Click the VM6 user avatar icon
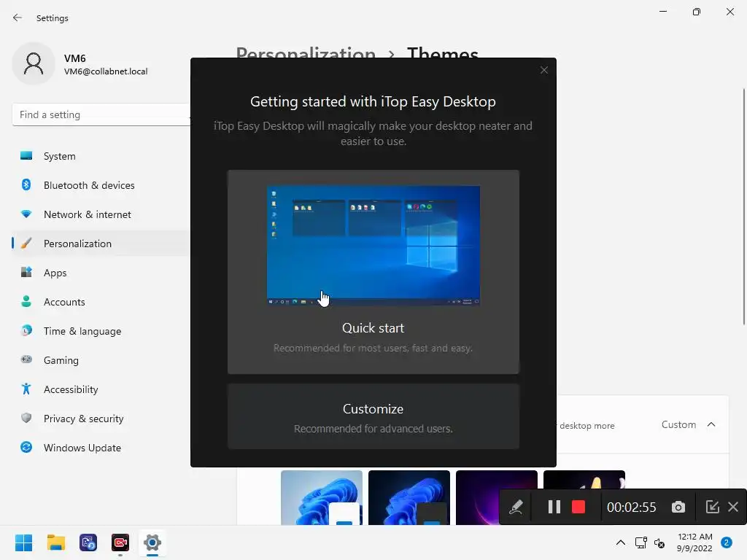 point(34,64)
